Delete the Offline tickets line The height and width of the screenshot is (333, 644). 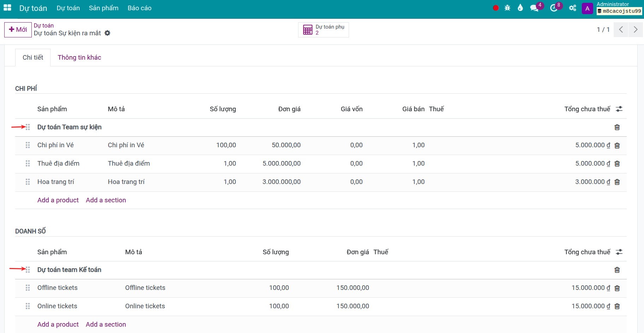tap(617, 288)
